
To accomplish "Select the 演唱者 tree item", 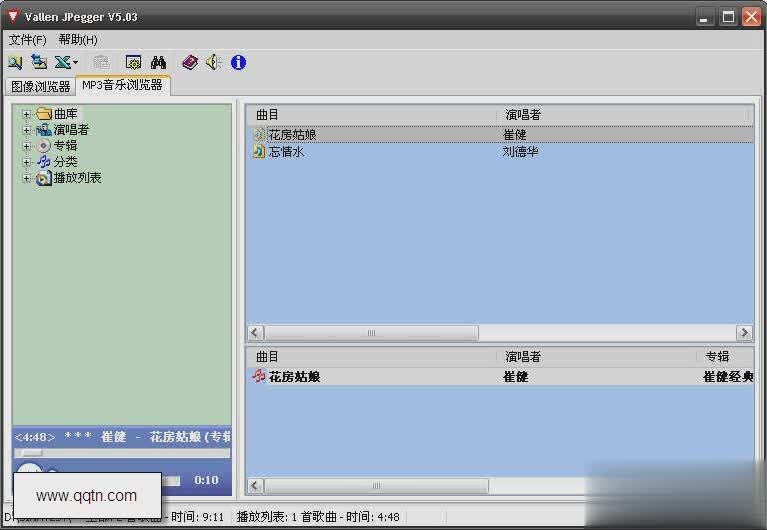I will [x=71, y=130].
